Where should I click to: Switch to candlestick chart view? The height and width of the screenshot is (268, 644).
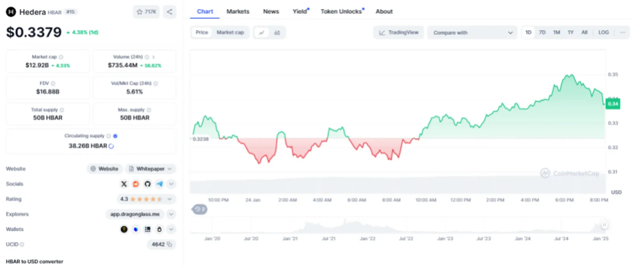277,33
